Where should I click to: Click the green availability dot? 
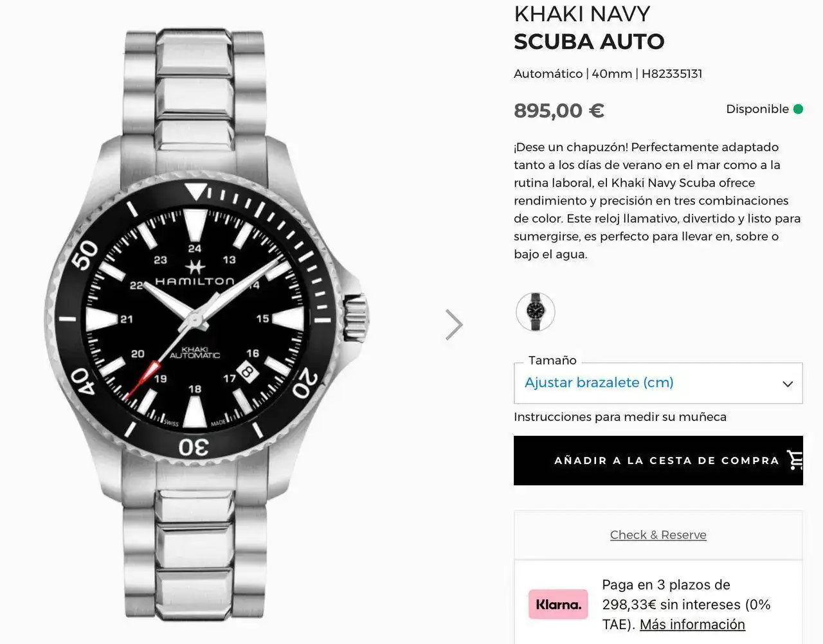point(798,109)
